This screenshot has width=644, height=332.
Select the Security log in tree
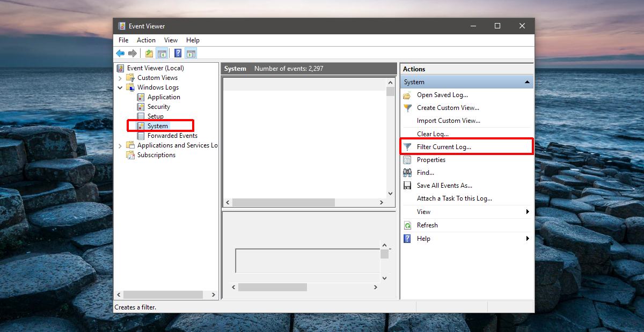(158, 107)
